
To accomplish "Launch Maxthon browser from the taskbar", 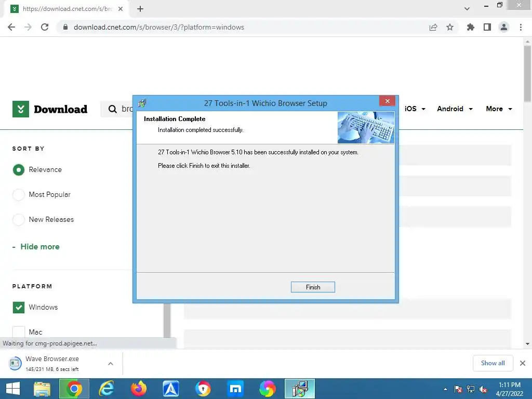I will [x=235, y=389].
